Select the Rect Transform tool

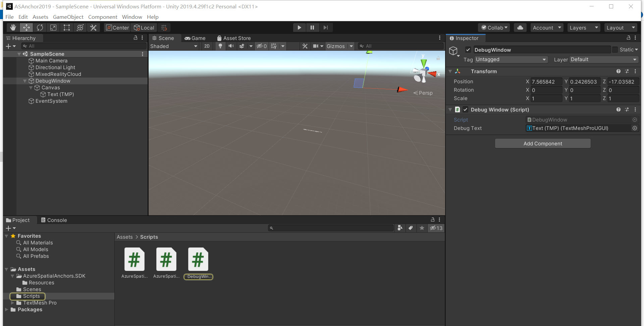click(x=66, y=28)
